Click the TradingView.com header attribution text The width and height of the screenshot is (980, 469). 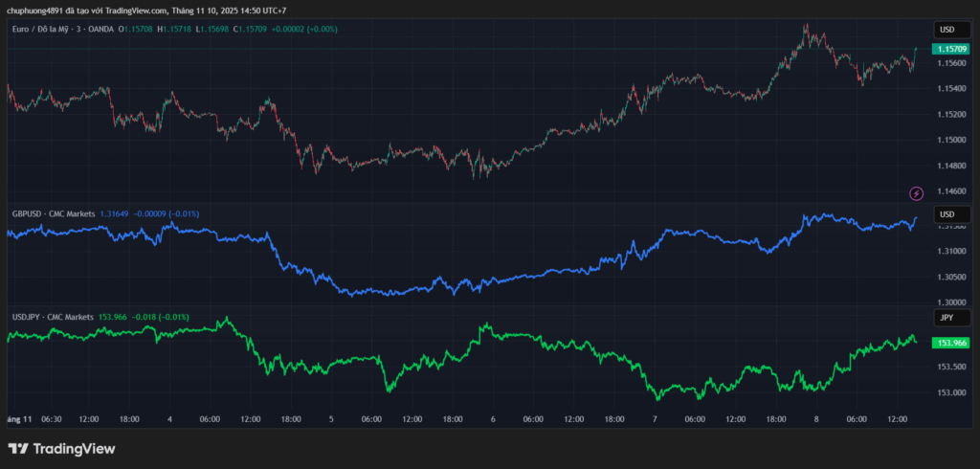[133, 11]
